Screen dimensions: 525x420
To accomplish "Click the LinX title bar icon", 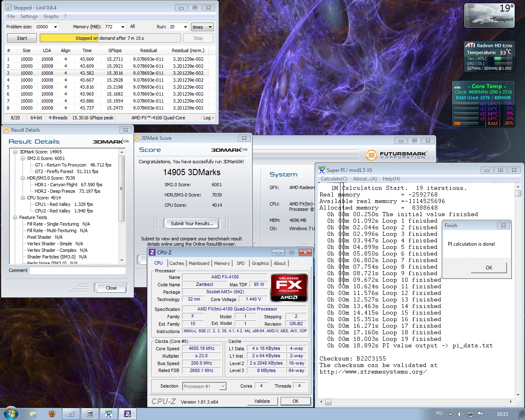I will [x=8, y=7].
